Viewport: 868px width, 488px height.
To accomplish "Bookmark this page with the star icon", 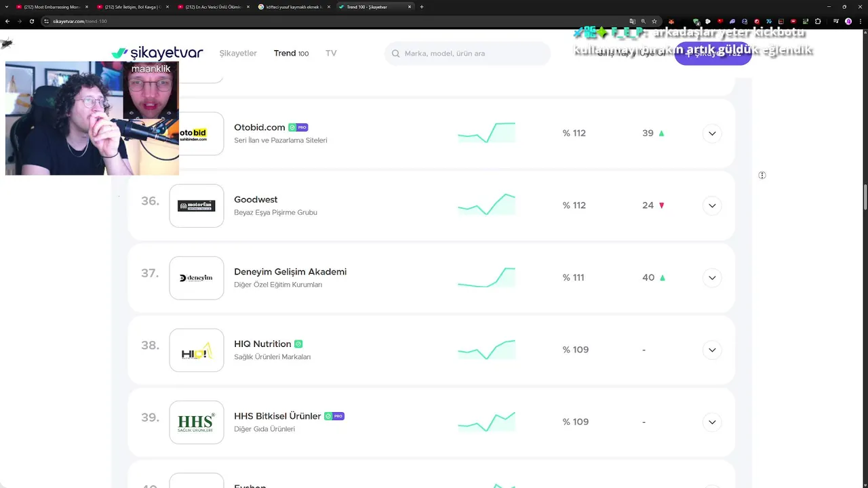I will click(654, 21).
